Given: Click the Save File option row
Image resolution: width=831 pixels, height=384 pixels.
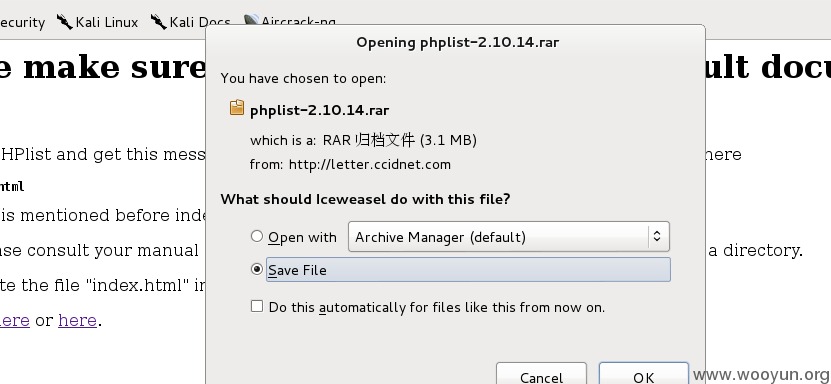Looking at the screenshot, I should click(x=468, y=270).
